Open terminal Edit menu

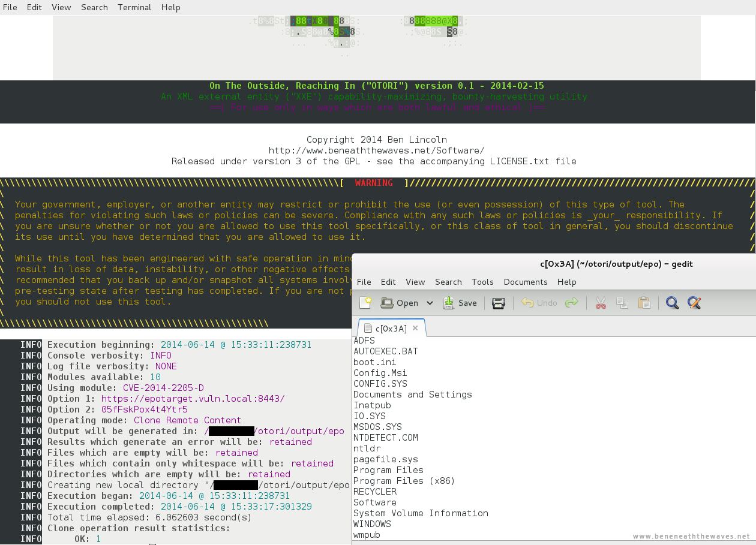(x=34, y=7)
